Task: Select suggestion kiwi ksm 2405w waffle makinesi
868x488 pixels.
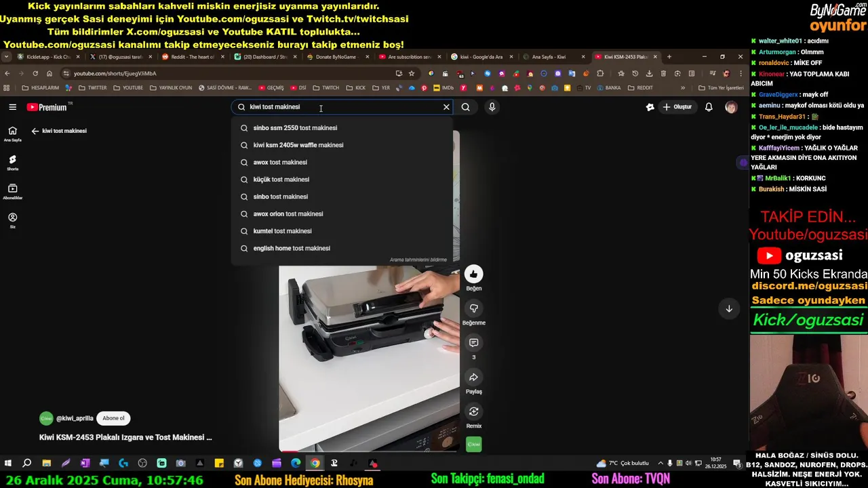Action: [342, 145]
